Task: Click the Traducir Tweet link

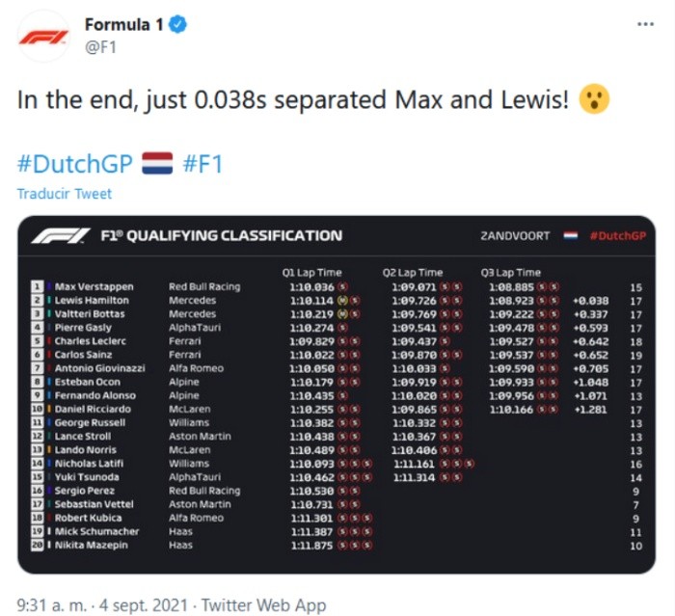Action: 64,194
